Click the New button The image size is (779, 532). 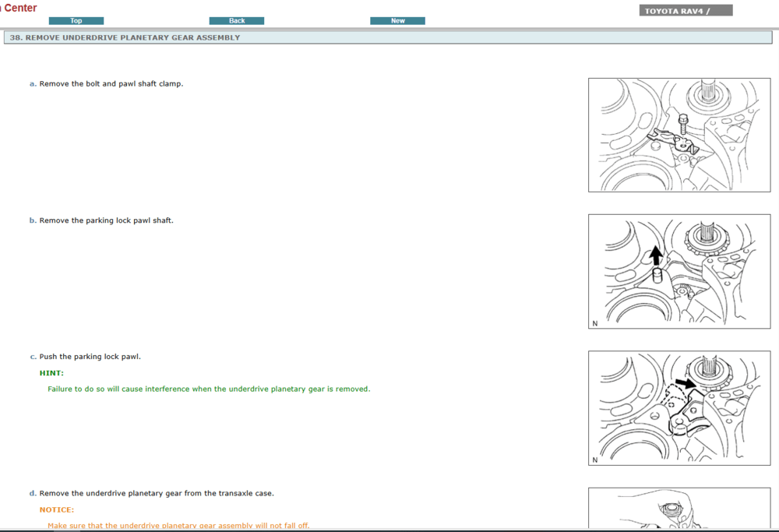[x=397, y=21]
